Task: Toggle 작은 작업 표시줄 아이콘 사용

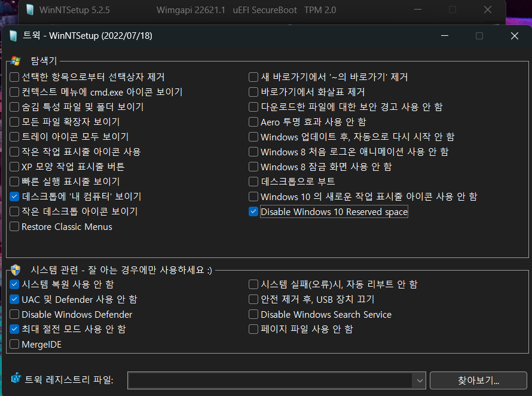Action: (x=14, y=152)
